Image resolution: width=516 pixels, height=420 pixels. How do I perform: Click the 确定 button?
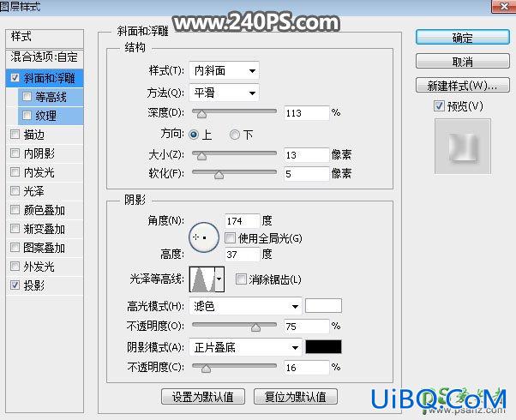[462, 38]
